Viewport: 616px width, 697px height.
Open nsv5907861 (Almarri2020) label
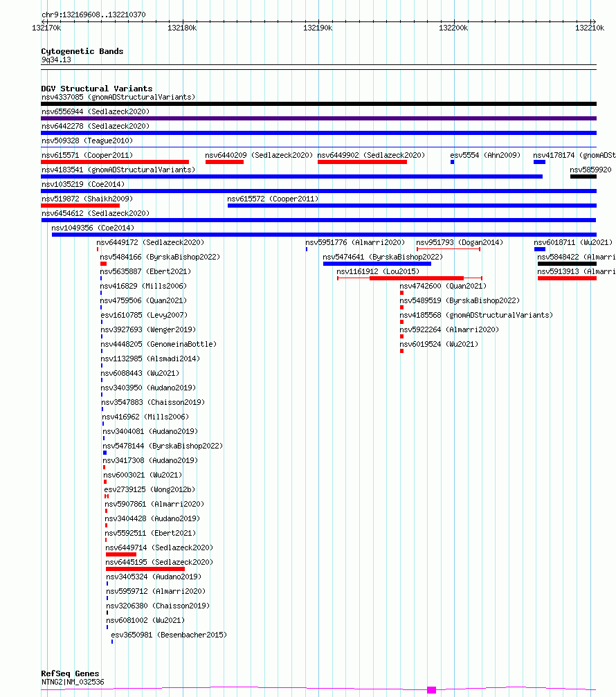point(154,504)
